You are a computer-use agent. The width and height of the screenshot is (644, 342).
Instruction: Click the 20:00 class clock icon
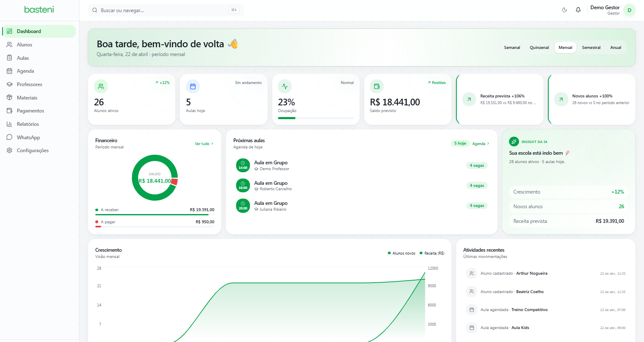pos(243,206)
